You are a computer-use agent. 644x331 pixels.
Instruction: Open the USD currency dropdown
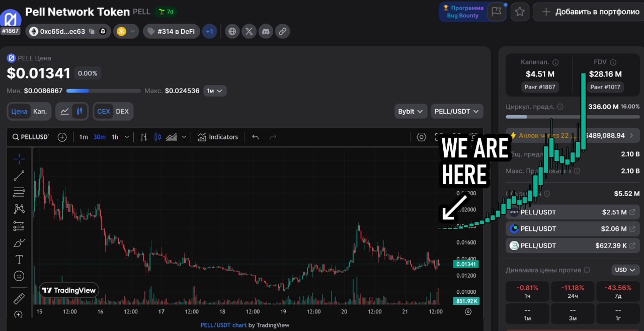pos(625,270)
